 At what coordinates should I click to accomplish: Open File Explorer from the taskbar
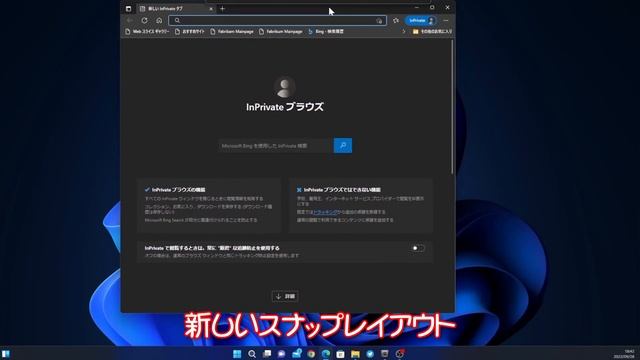pos(355,354)
